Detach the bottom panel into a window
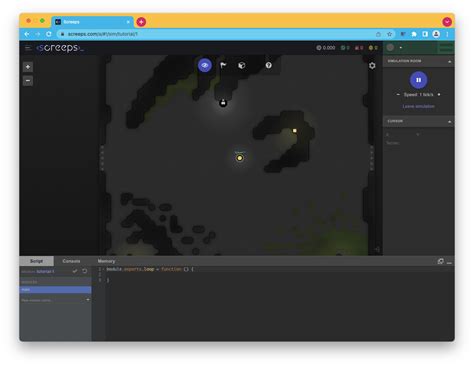Viewport: 474px width, 367px height. click(x=440, y=261)
